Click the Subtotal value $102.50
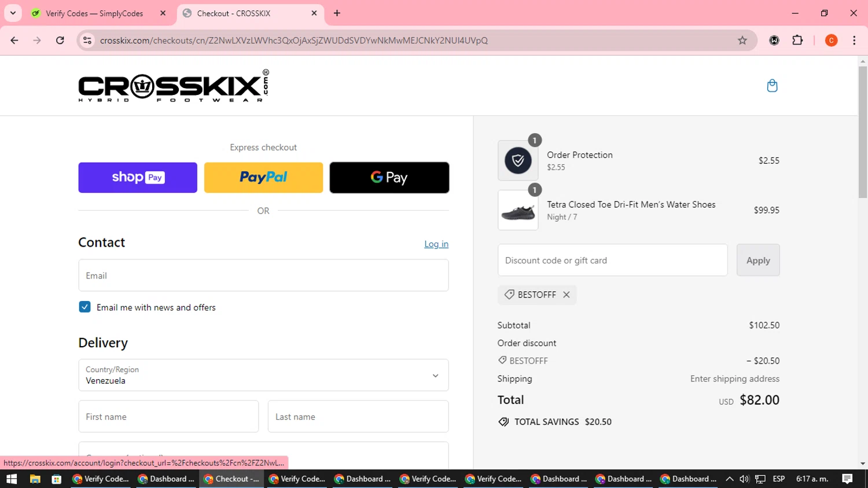Viewport: 868px width, 488px height. [764, 325]
